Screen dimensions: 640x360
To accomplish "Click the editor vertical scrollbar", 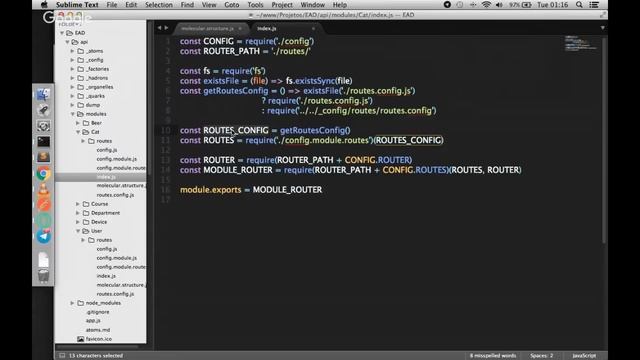I will point(604,140).
